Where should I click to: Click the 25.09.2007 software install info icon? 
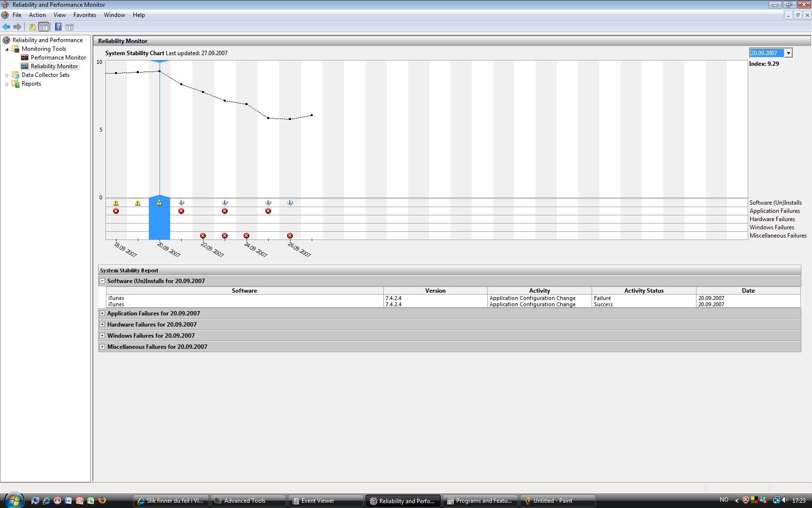pos(268,203)
